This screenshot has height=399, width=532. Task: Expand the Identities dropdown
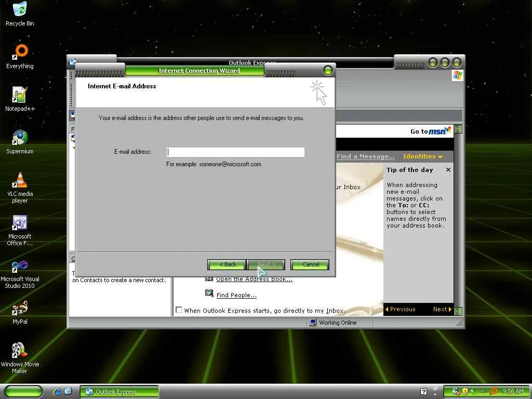tap(423, 156)
